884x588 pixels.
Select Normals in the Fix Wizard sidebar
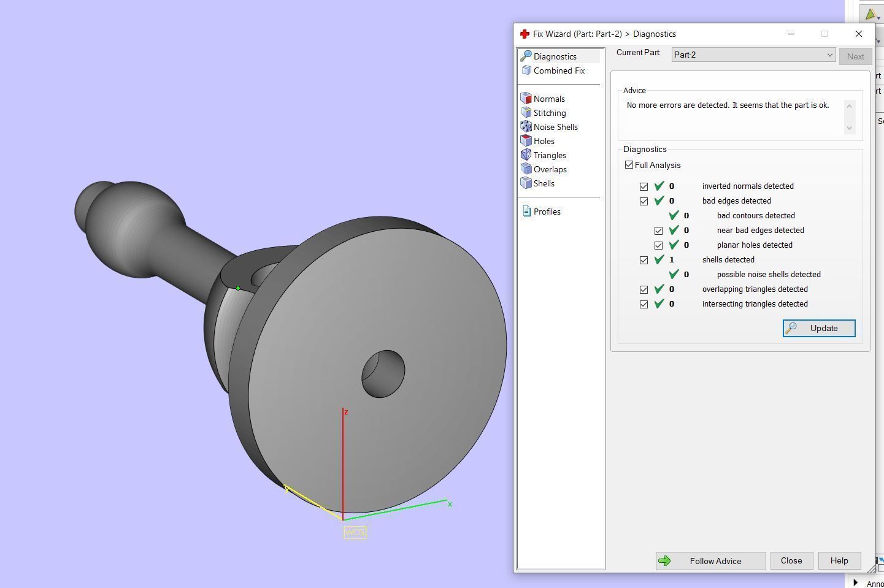coord(549,99)
